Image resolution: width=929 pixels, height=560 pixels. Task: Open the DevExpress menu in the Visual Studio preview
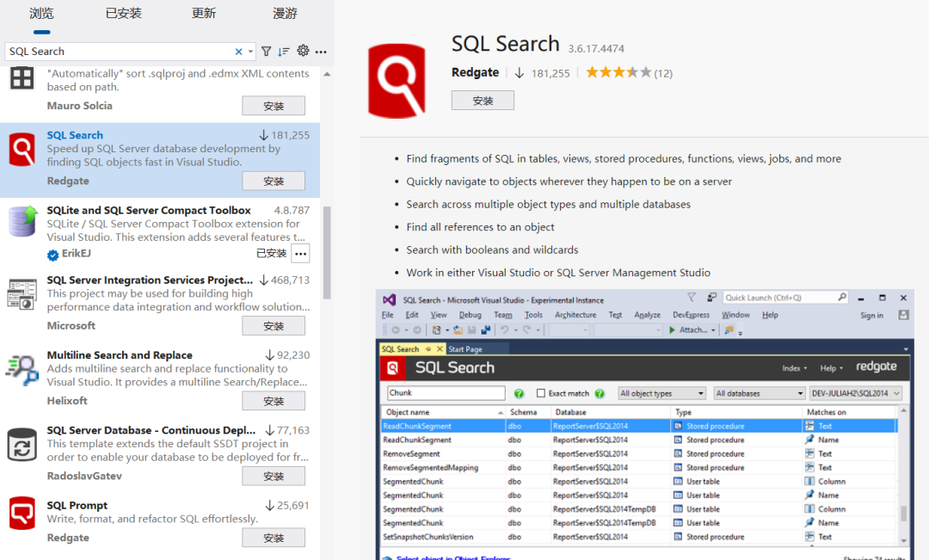click(691, 315)
